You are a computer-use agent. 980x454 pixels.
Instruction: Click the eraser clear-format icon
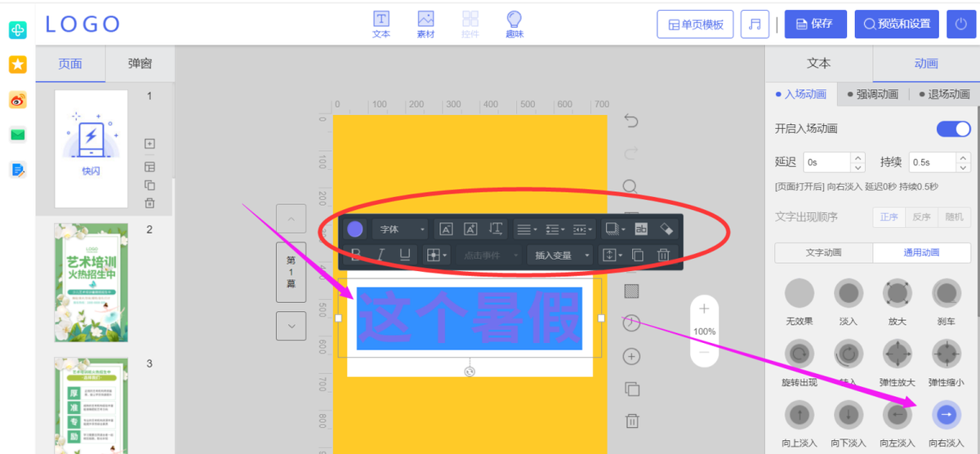coord(666,229)
